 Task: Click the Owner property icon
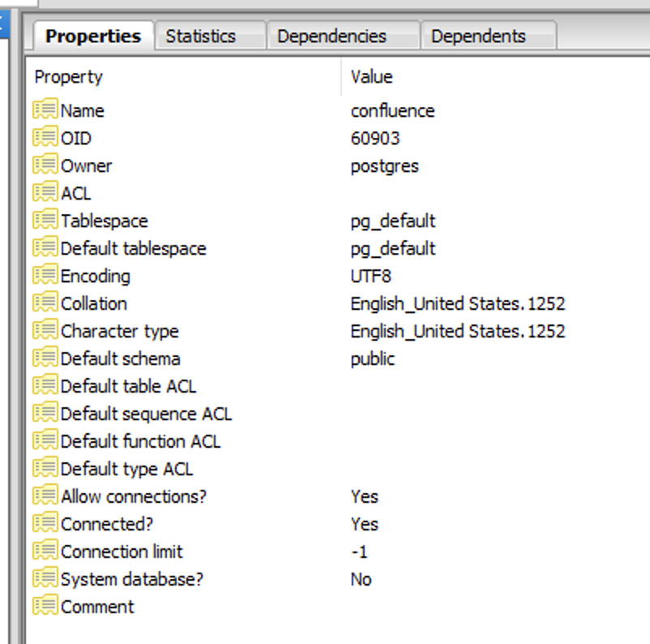45,165
